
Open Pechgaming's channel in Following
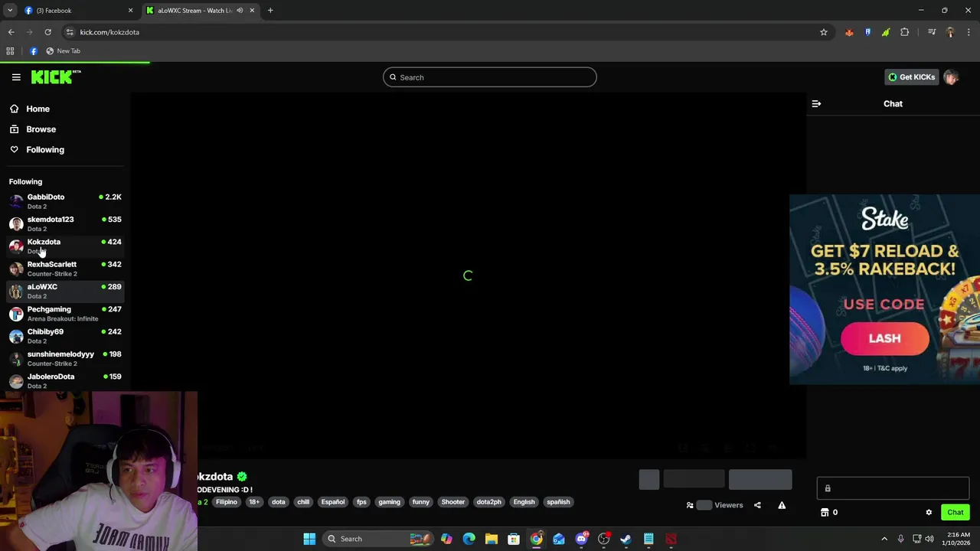65,314
